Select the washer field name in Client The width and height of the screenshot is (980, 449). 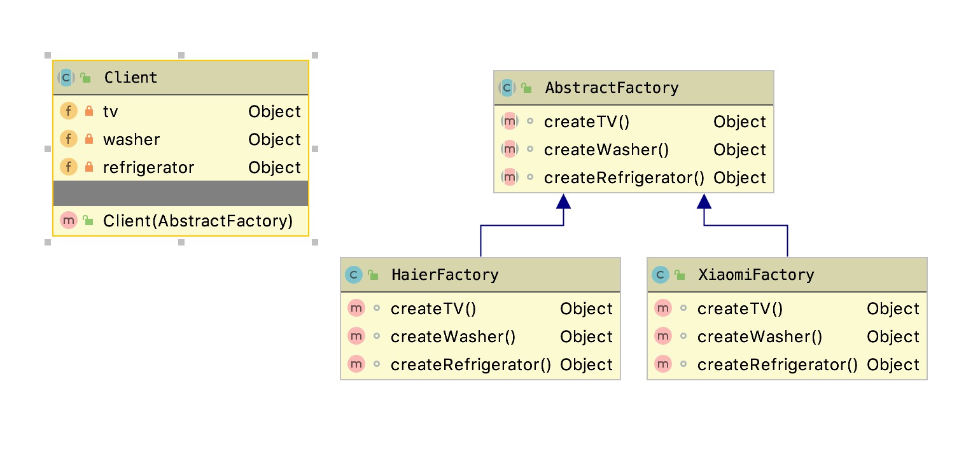(x=132, y=139)
